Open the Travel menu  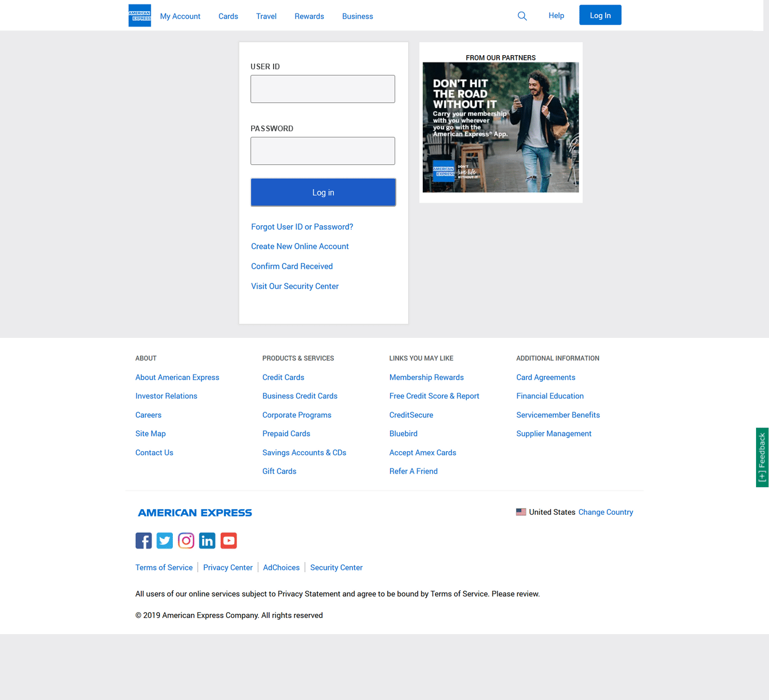pos(266,16)
